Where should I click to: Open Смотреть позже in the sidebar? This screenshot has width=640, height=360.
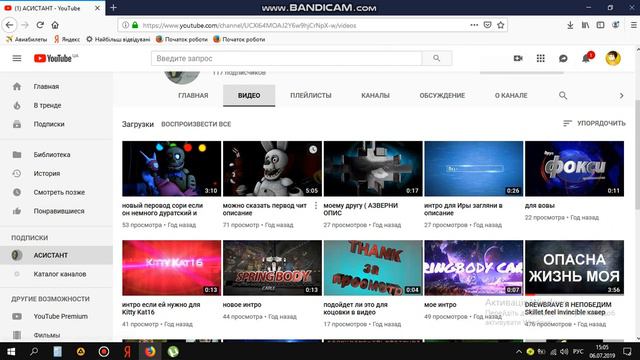pos(56,192)
